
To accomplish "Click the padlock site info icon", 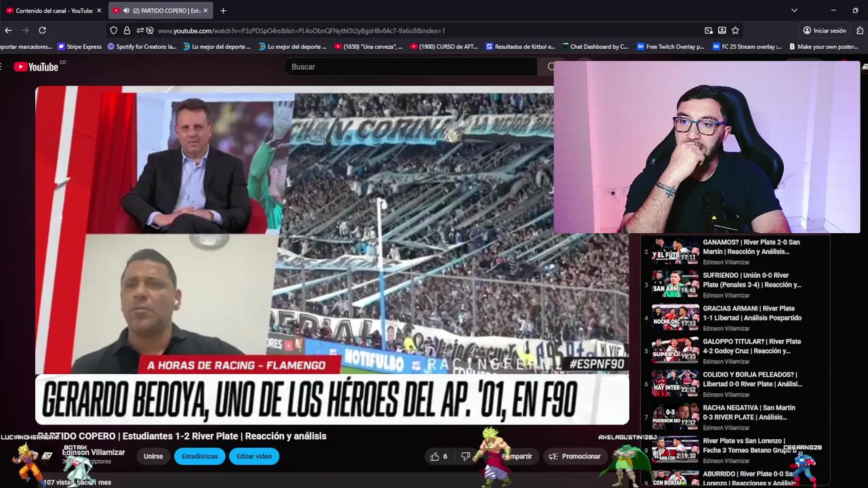I will 127,30.
